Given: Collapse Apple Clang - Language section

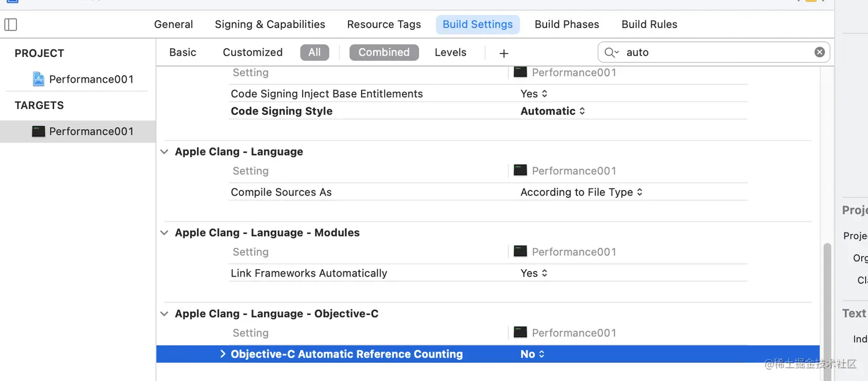Looking at the screenshot, I should pos(165,151).
